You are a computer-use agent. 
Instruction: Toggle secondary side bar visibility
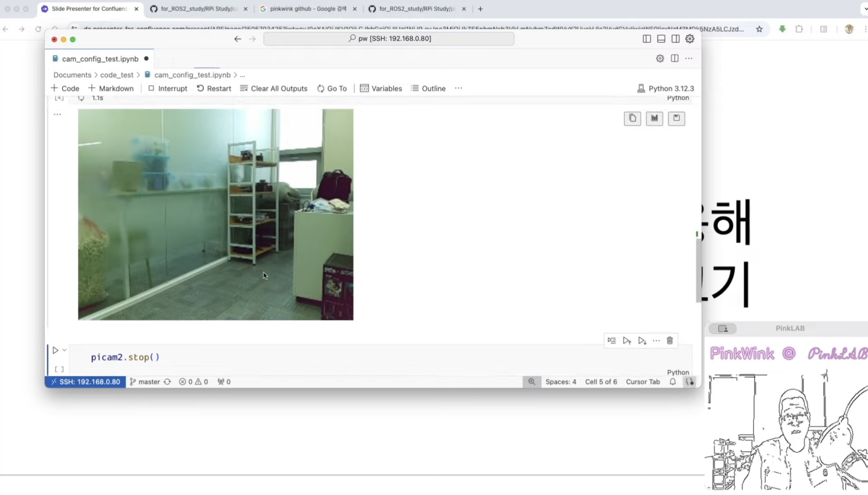(x=675, y=39)
